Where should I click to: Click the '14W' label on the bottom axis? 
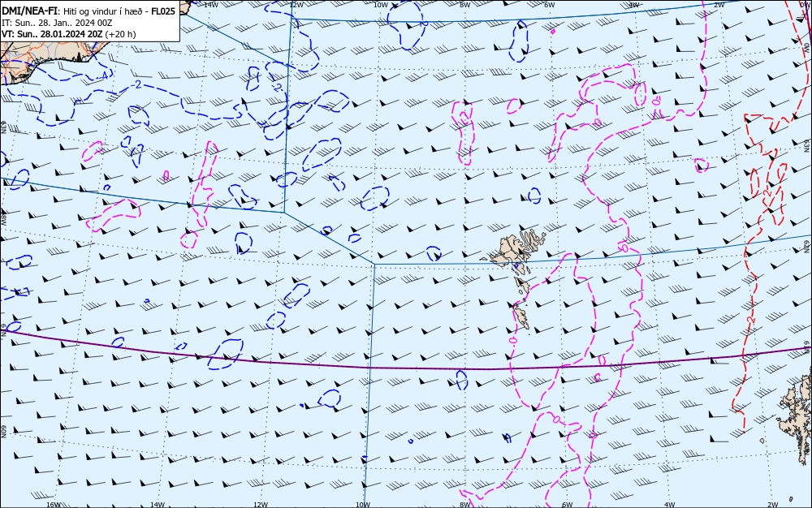coord(158,505)
